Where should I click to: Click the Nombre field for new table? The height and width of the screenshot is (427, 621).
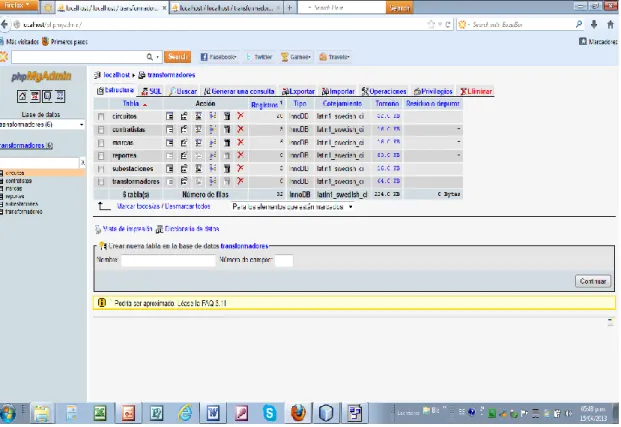point(168,261)
